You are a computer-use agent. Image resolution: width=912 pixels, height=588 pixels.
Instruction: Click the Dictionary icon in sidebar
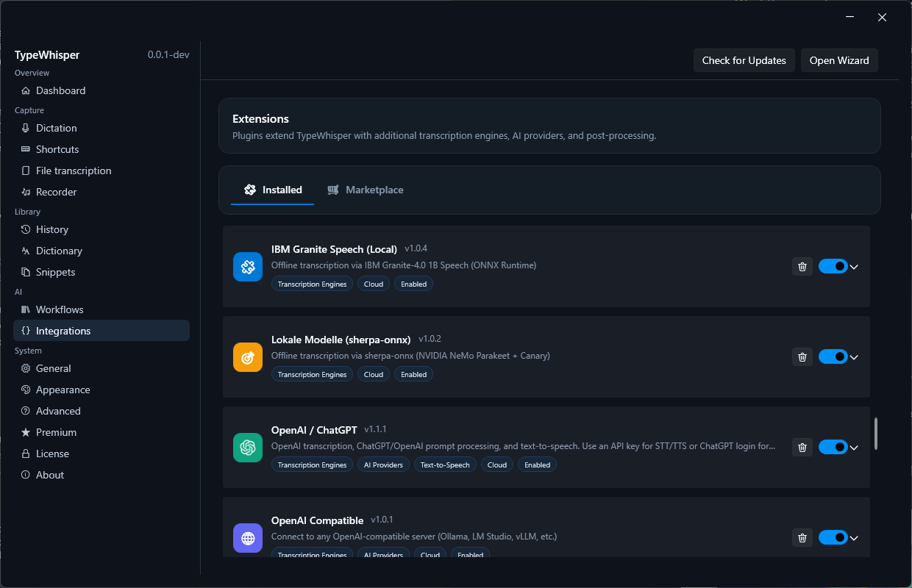[26, 251]
